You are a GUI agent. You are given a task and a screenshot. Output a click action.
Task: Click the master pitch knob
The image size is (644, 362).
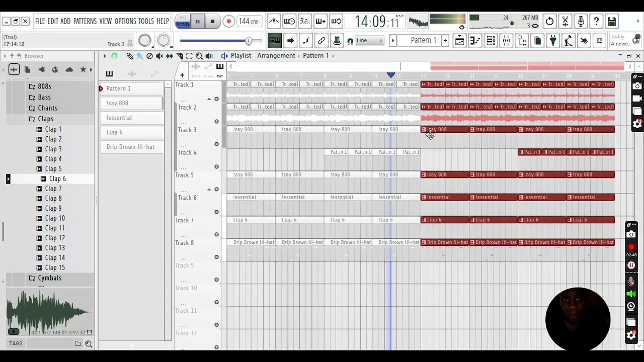164,41
